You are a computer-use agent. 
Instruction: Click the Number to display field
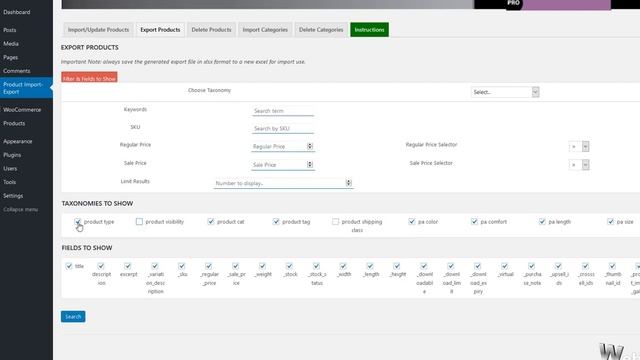[283, 183]
